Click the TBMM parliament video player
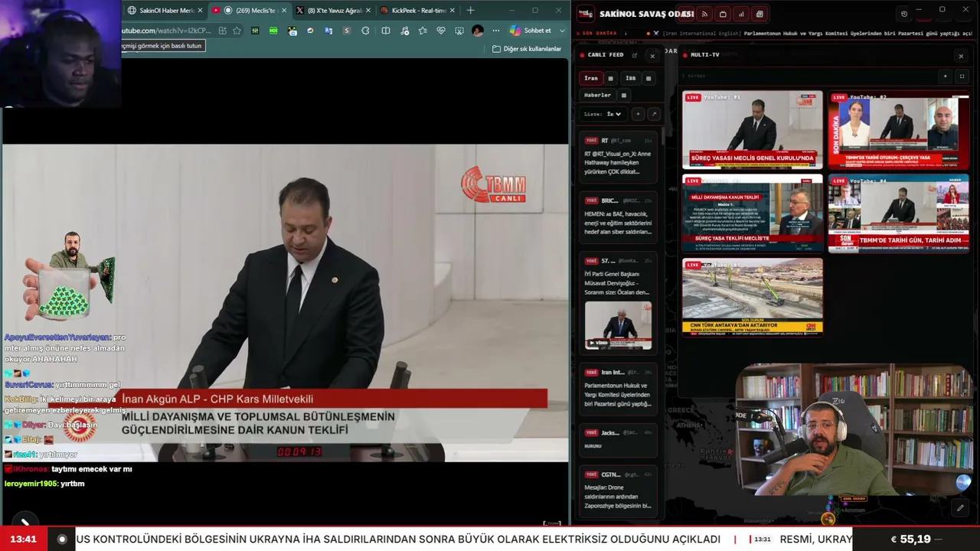Viewport: 980px width, 551px height. [285, 302]
